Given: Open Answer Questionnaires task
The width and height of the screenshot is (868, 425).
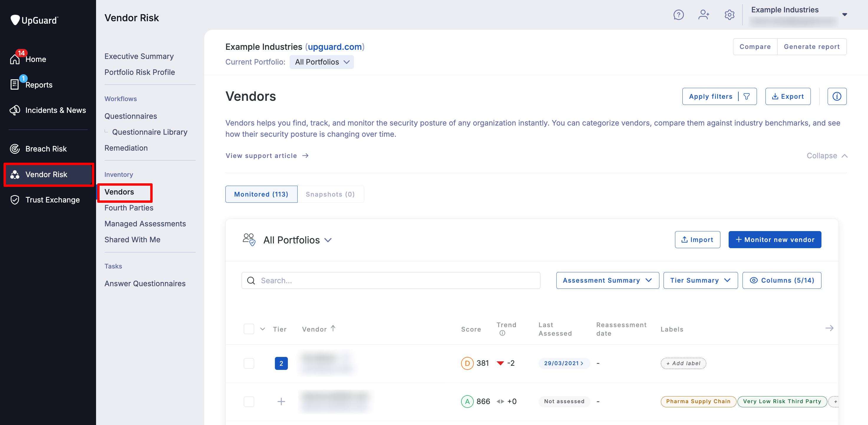Looking at the screenshot, I should pos(145,284).
